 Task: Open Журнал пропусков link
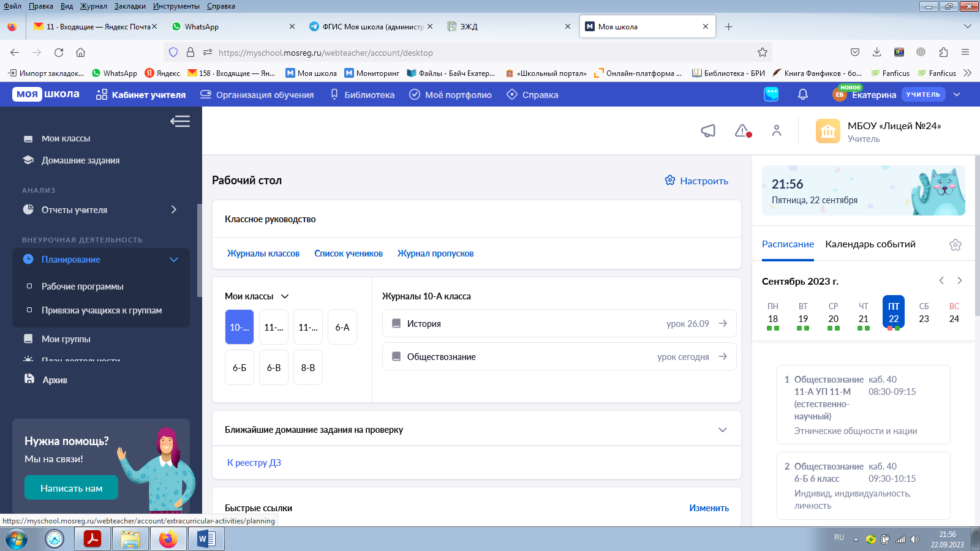point(435,253)
